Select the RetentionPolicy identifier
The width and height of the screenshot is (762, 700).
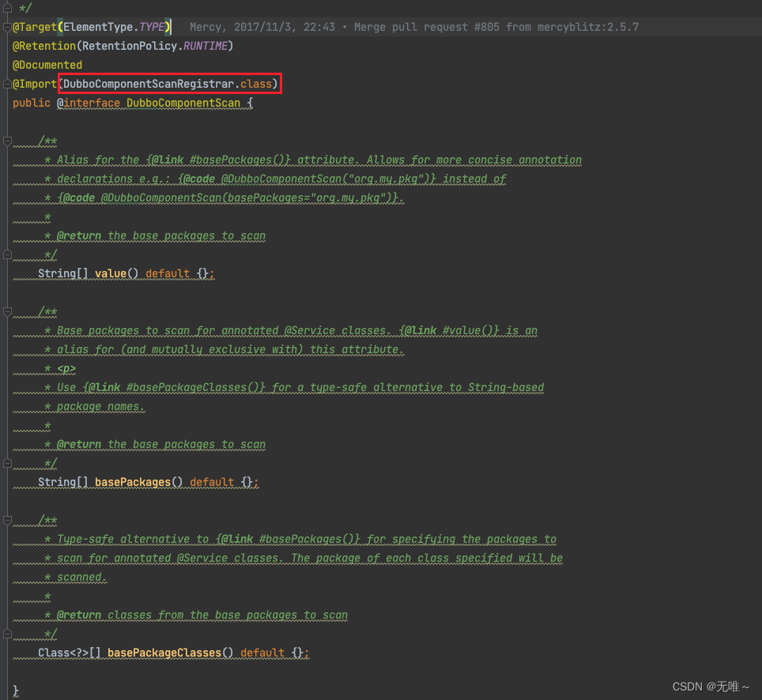(130, 46)
